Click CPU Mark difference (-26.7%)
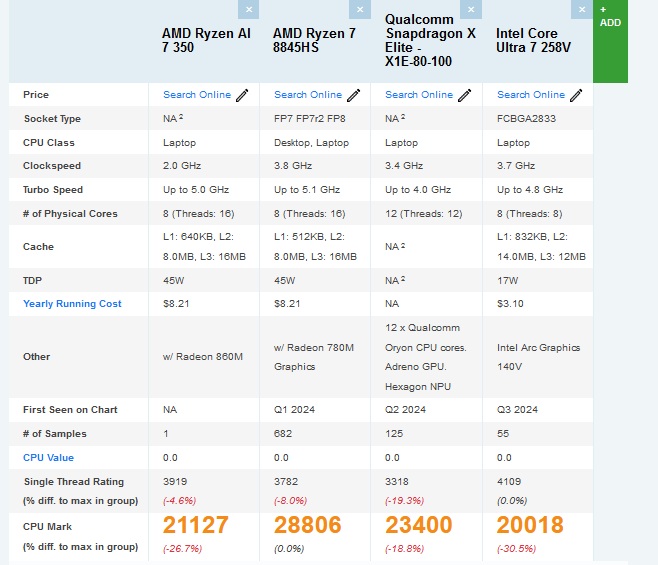The image size is (658, 565). 183,549
